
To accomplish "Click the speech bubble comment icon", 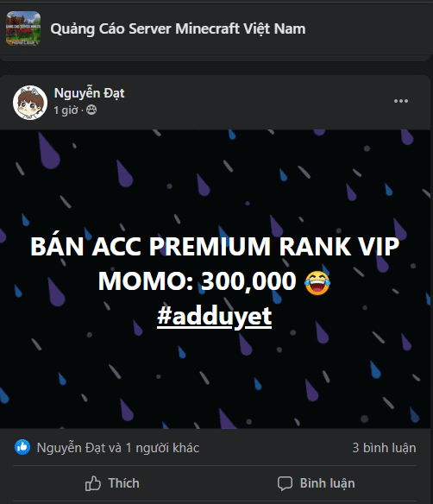I will (285, 483).
